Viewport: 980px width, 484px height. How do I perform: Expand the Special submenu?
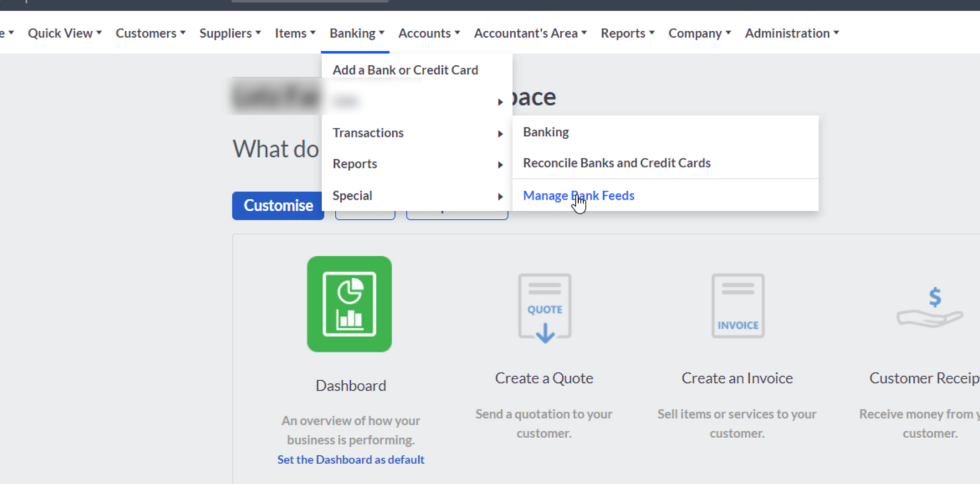(500, 196)
